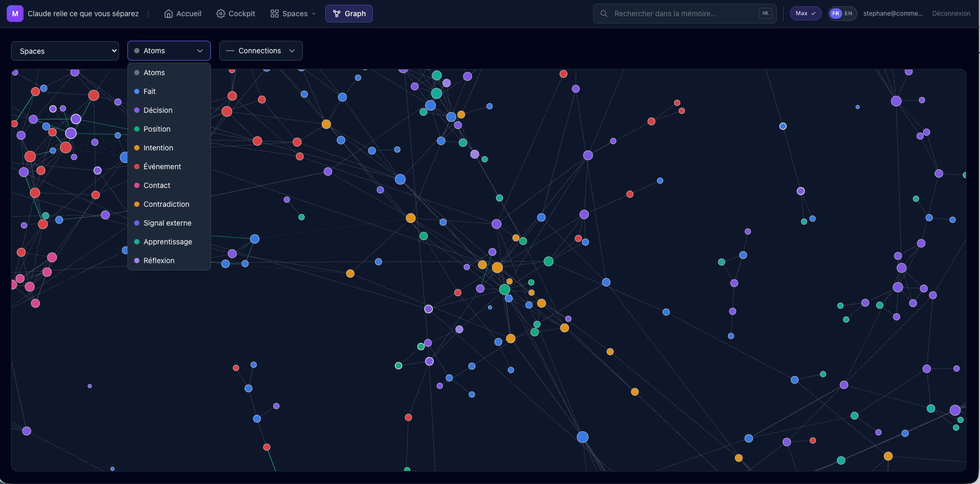This screenshot has width=980, height=484.
Task: Expand the Connections dropdown
Action: point(260,51)
